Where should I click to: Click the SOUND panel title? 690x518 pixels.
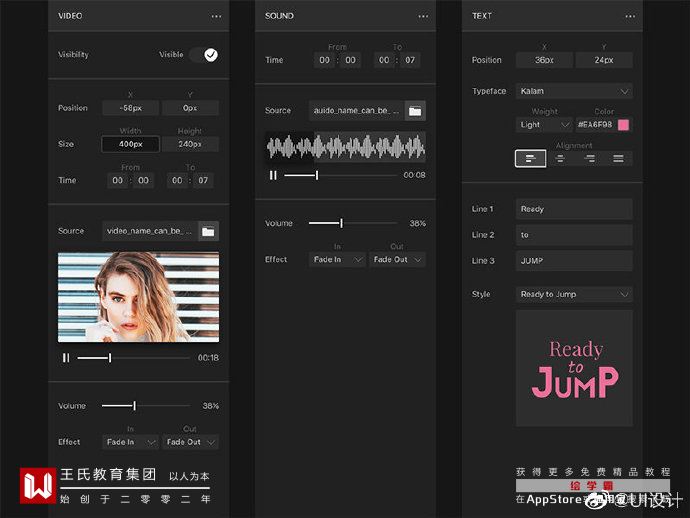279,16
